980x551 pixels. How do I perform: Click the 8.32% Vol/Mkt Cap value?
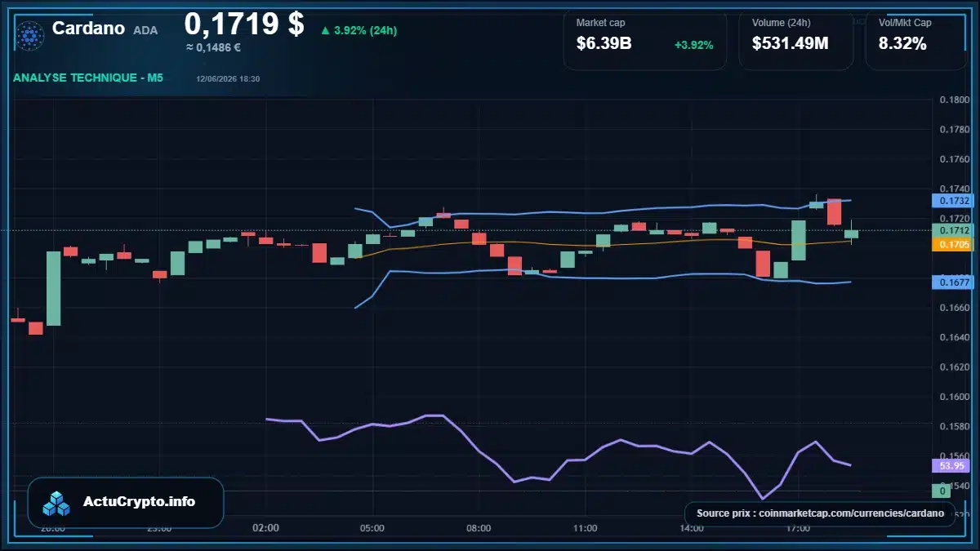902,44
